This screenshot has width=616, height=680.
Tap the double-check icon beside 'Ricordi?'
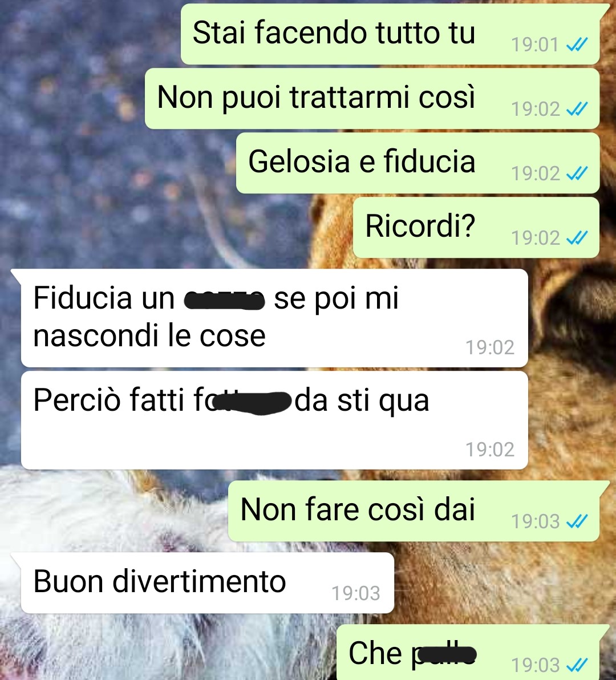coord(577,238)
